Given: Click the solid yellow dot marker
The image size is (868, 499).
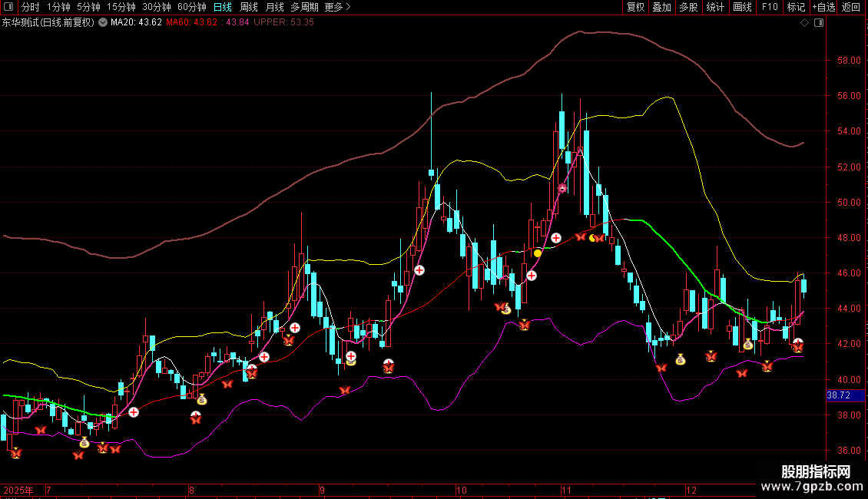Looking at the screenshot, I should click(x=538, y=253).
